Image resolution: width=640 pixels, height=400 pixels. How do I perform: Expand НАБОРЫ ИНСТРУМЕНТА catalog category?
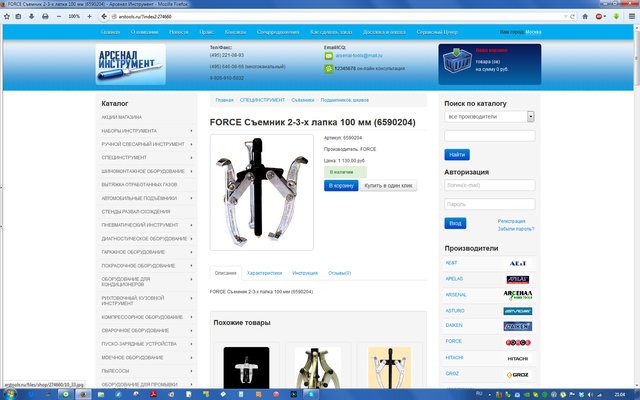pyautogui.click(x=147, y=131)
